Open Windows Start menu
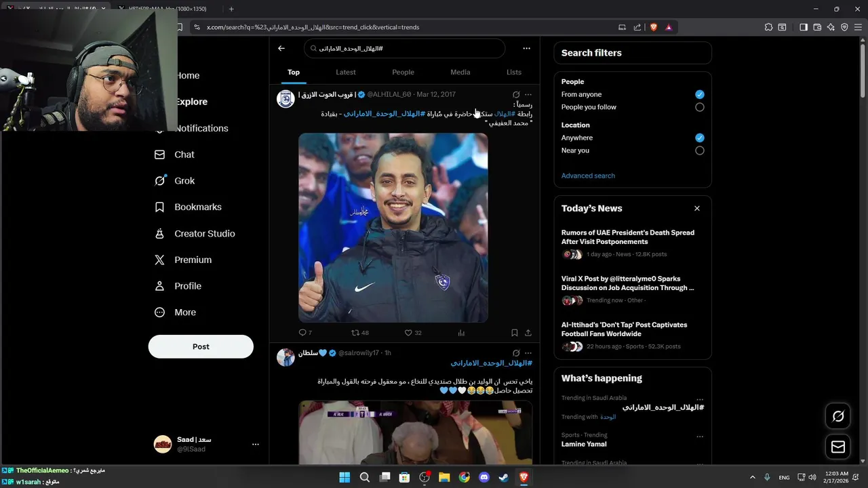Screen dimensions: 868x488 click(344, 477)
